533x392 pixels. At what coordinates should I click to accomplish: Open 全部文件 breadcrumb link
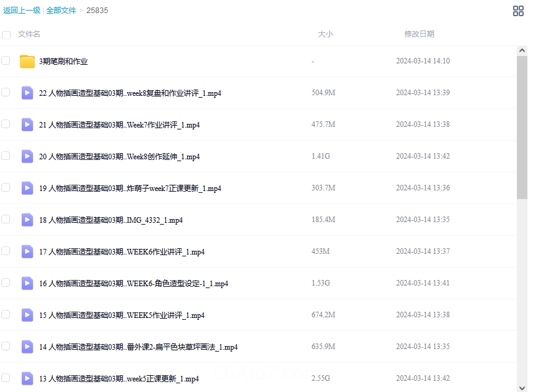[x=61, y=11]
